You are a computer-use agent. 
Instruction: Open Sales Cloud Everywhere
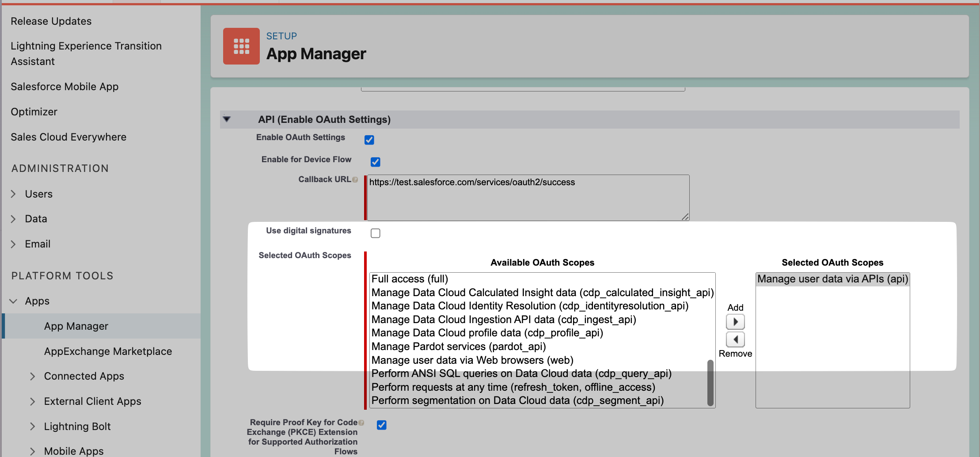[68, 137]
